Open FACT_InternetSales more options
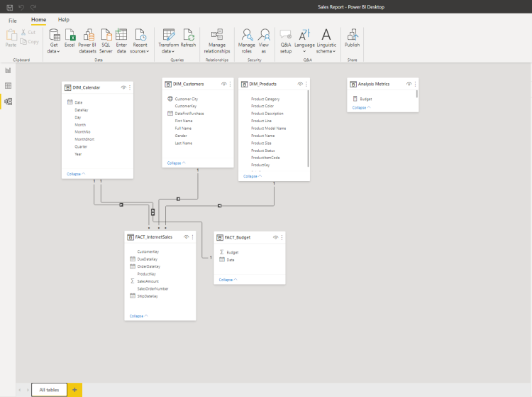532x397 pixels. click(192, 237)
